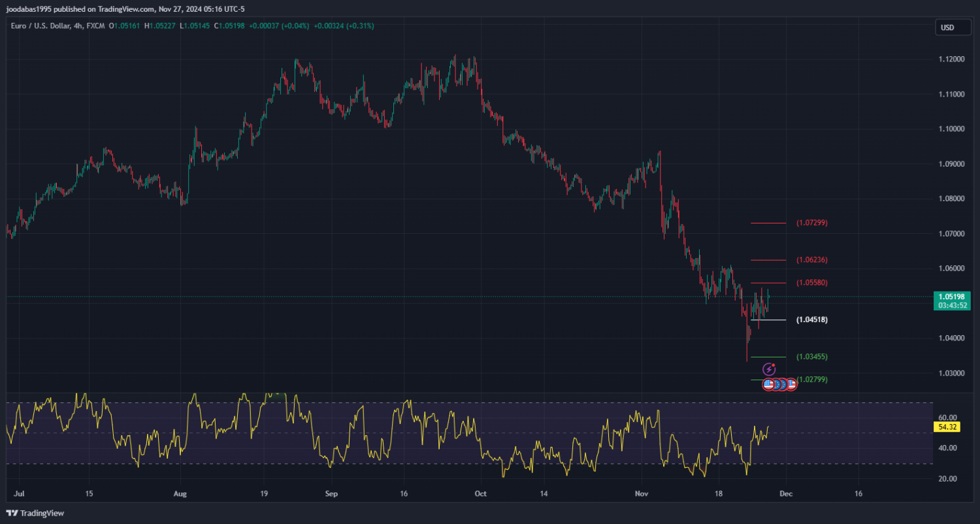Select the white line beside (1.04518)

click(x=768, y=320)
